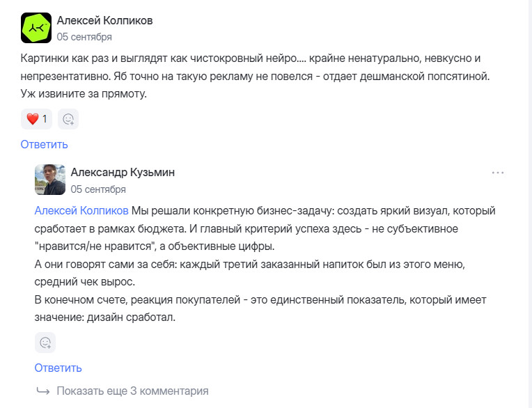This screenshot has width=532, height=408.
Task: Open the three-dots menu on Кузьмин's reply
Action: tap(498, 173)
